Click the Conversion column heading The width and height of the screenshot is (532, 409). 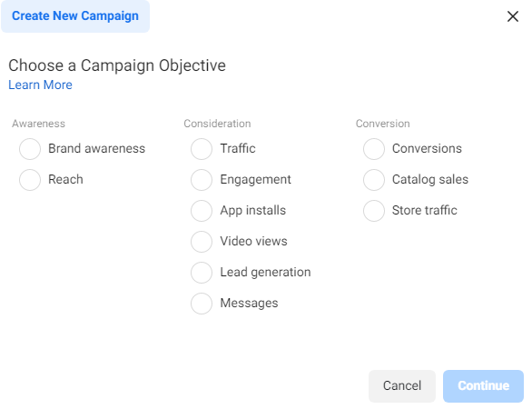click(x=383, y=124)
